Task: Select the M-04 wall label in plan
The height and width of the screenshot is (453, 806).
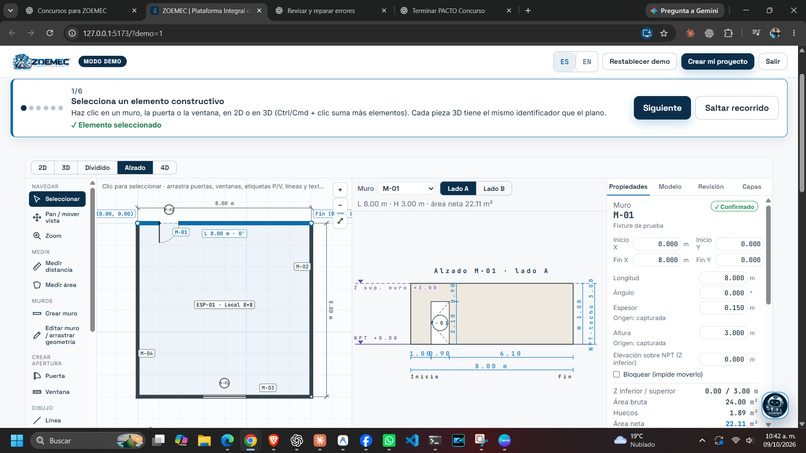Action: coord(146,353)
